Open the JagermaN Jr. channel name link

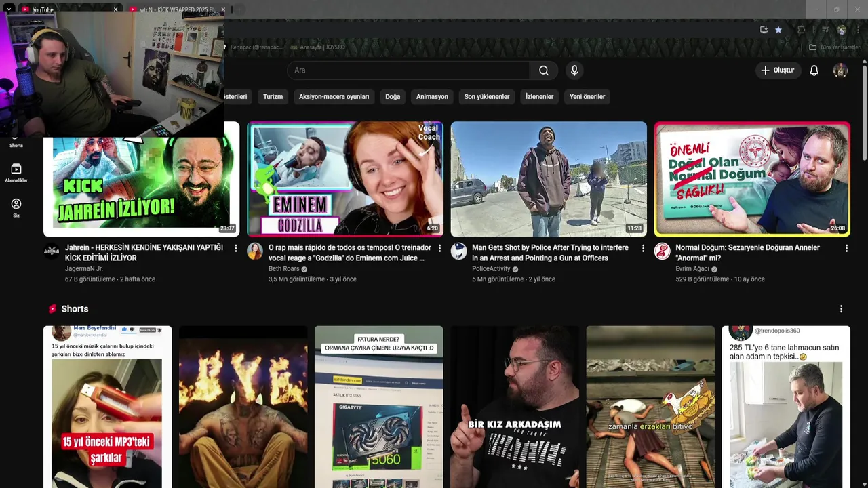84,269
